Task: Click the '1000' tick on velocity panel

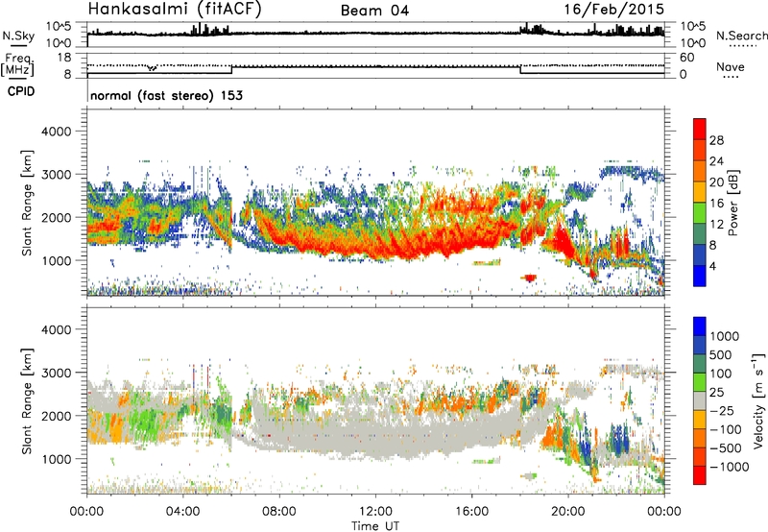Action: pos(56,459)
